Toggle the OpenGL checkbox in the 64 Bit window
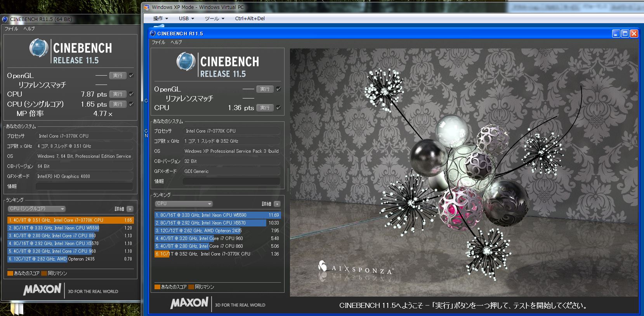The width and height of the screenshot is (644, 316). tap(131, 76)
